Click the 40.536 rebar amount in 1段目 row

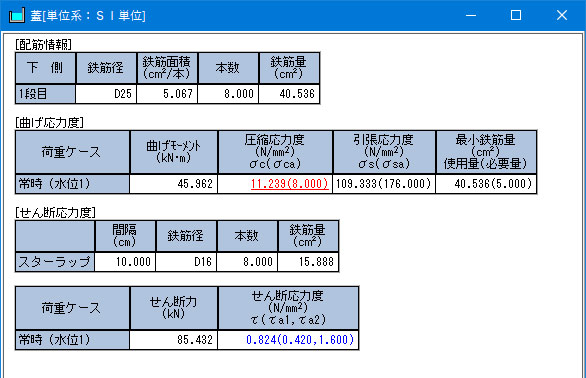click(x=289, y=94)
